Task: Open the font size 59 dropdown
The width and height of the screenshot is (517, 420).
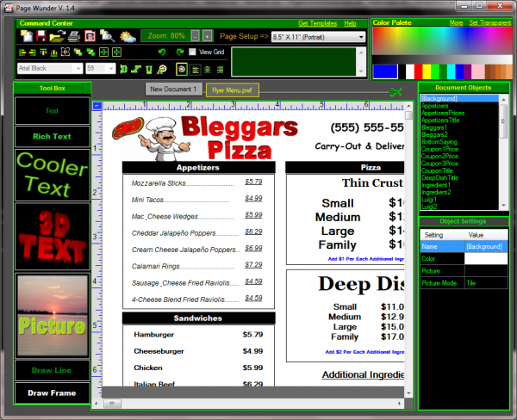Action: click(111, 69)
